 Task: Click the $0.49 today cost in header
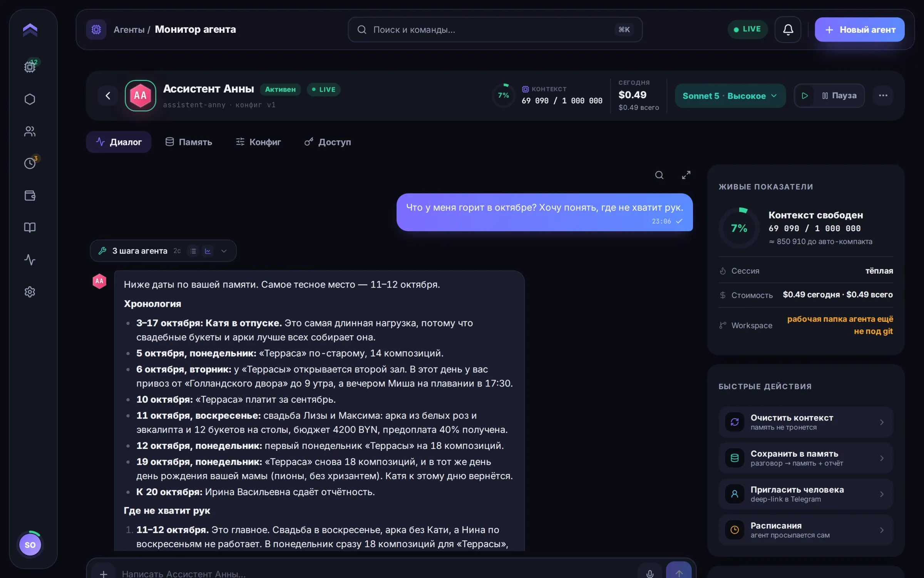[x=632, y=95]
